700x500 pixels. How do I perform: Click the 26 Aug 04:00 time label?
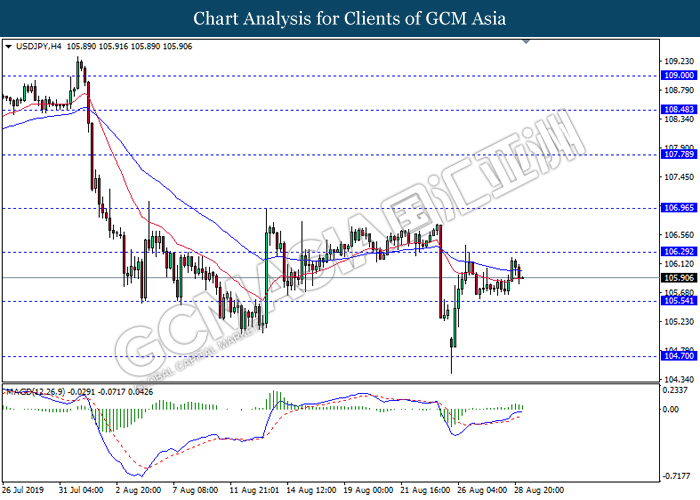tap(483, 490)
